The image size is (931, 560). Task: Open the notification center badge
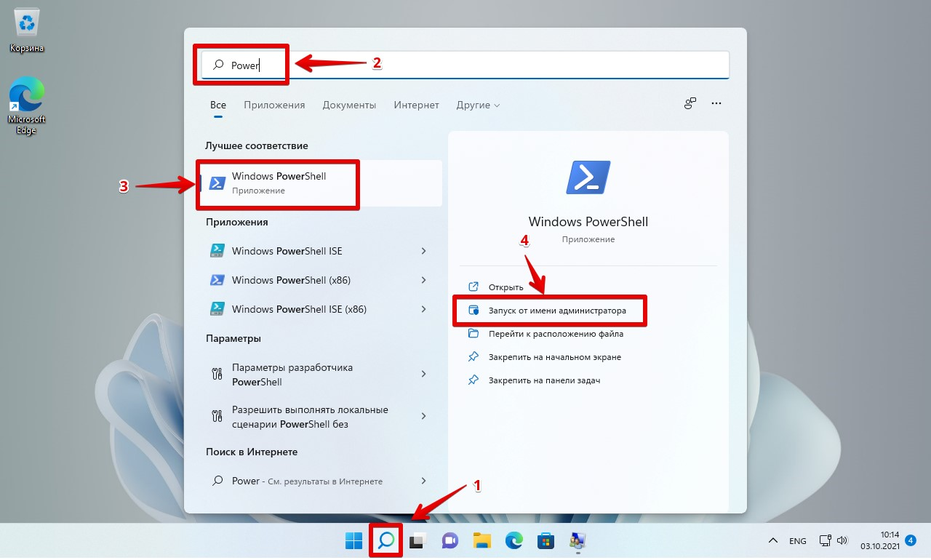click(911, 540)
